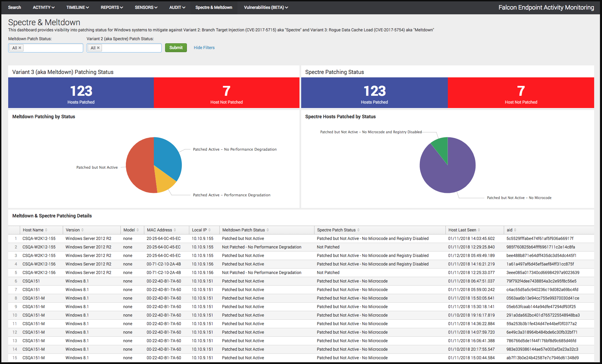Click the 'Patched Active – No Performance Degradation' legend label

coord(235,149)
